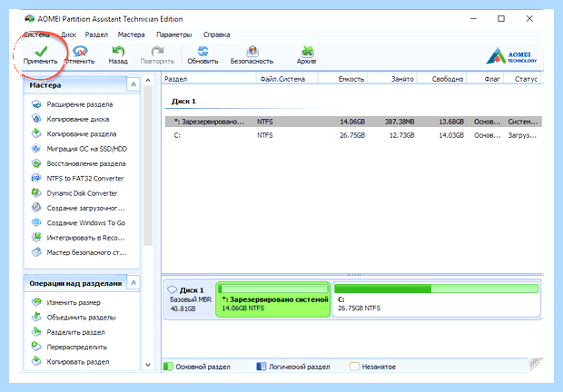This screenshot has height=392, width=563.
Task: Select the Зарезервировано partition table row
Action: click(353, 122)
